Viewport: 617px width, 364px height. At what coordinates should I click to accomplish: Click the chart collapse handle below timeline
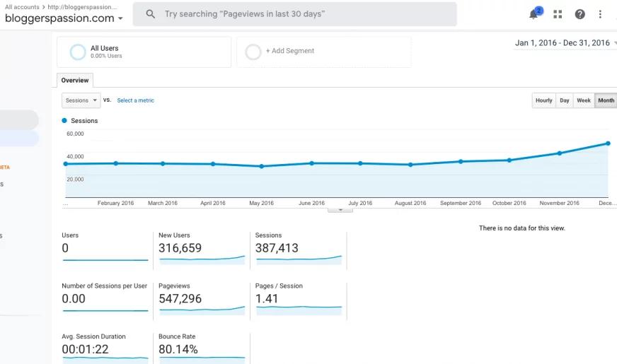coord(340,210)
